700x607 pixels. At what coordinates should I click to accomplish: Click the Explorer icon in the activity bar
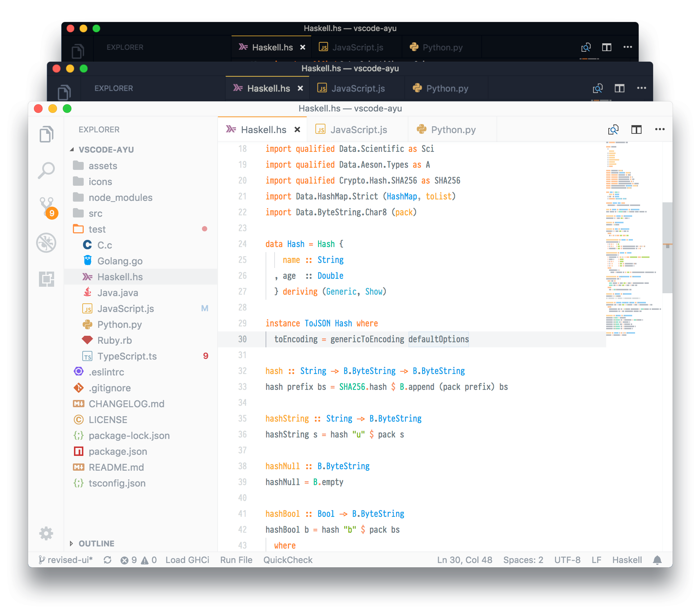46,134
